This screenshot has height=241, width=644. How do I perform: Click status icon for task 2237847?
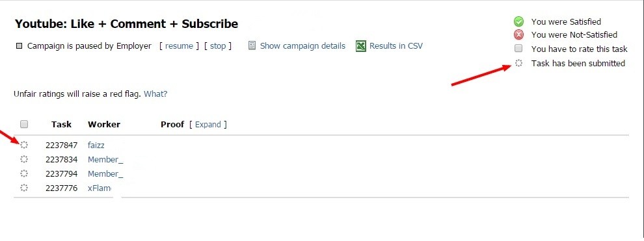(x=24, y=145)
